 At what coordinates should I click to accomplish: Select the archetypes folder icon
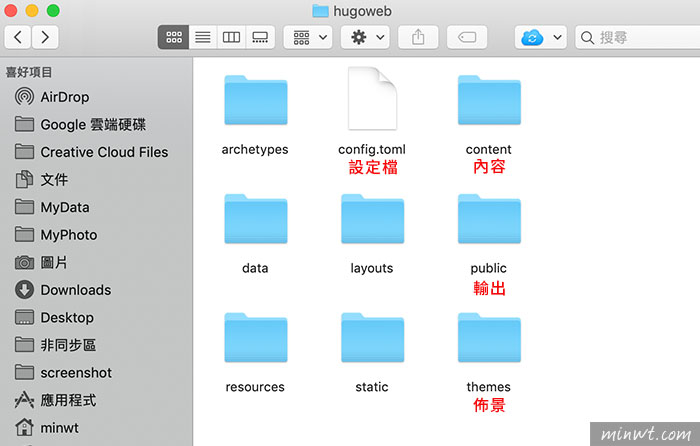click(x=256, y=100)
